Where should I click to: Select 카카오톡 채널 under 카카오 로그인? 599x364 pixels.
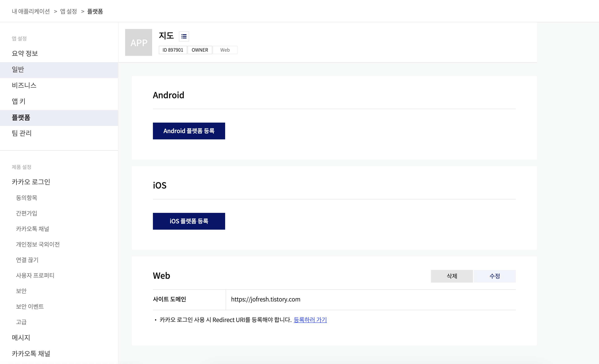click(33, 229)
